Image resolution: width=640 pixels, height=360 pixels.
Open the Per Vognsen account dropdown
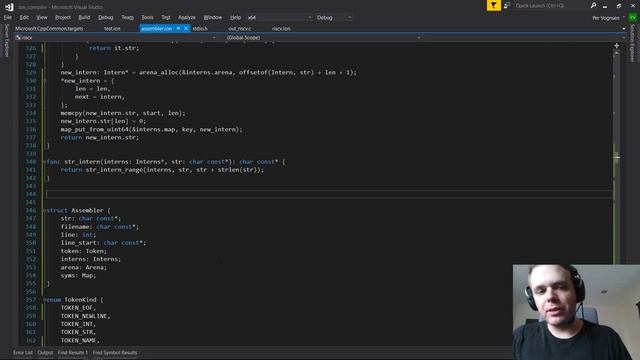click(x=609, y=18)
